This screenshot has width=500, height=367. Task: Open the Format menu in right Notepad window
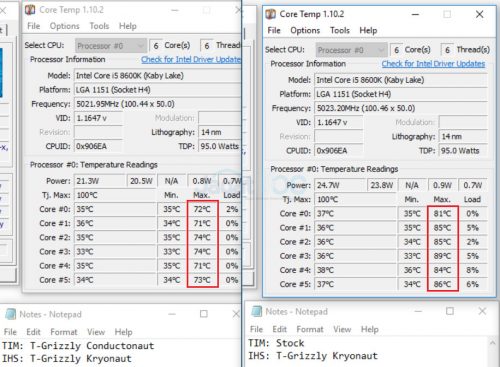tap(310, 329)
